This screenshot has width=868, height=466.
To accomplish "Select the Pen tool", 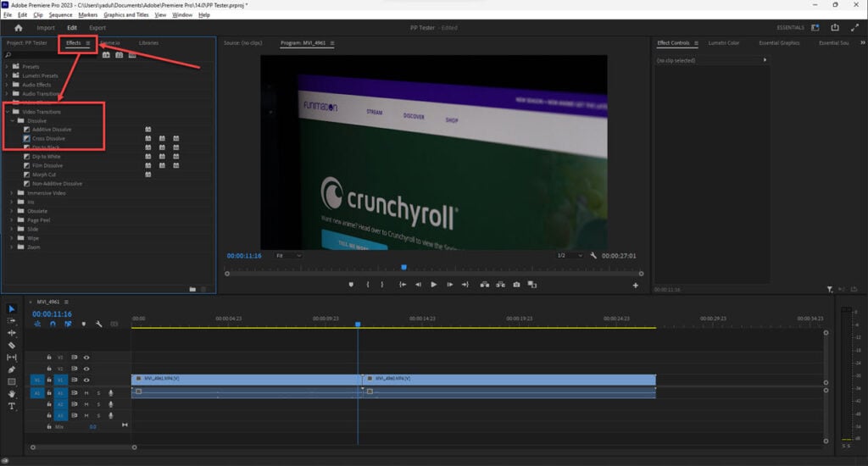I will (12, 369).
